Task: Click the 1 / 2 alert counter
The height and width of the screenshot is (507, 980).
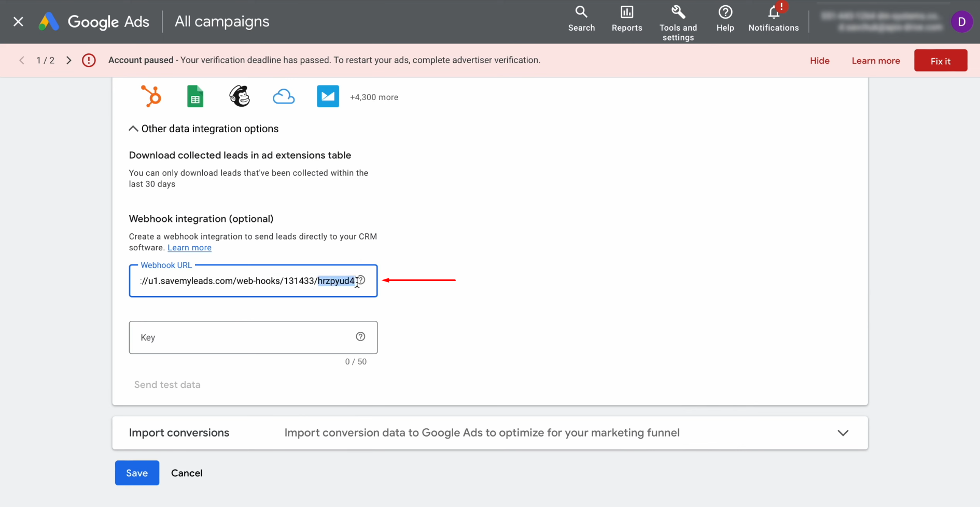Action: click(x=45, y=61)
